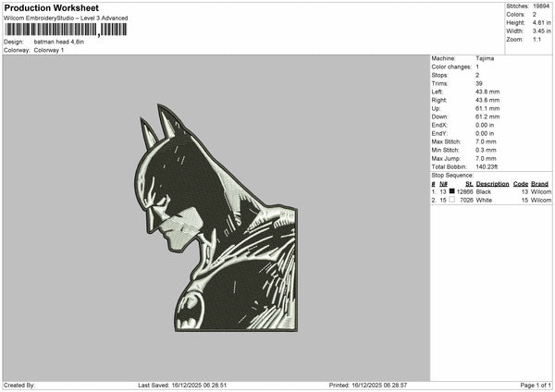The height and width of the screenshot is (392, 555).
Task: Click the Zoom value 1:1
Action: point(536,39)
